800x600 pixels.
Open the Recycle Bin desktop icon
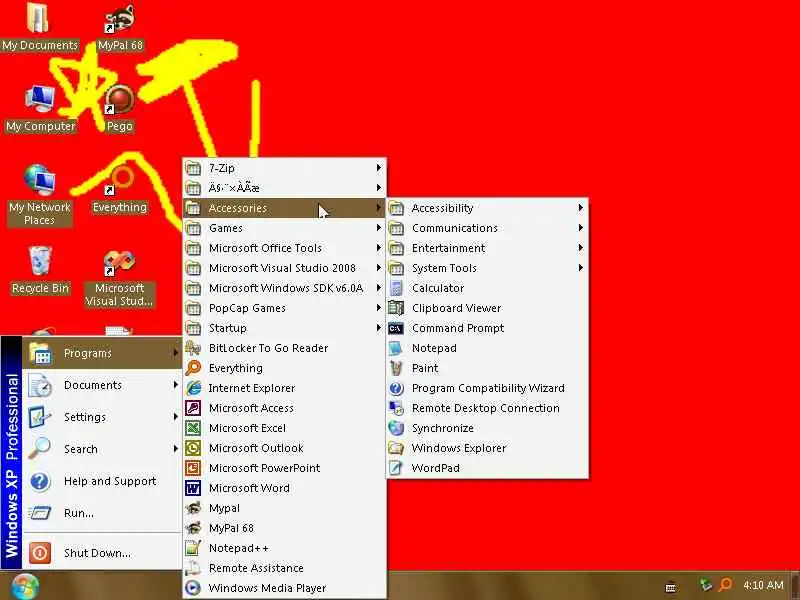pos(40,270)
